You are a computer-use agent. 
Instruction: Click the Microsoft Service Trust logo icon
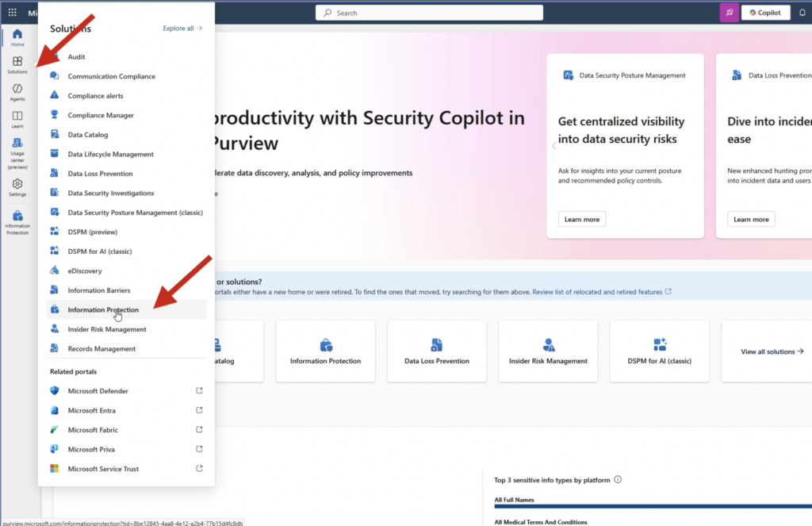[x=55, y=468]
